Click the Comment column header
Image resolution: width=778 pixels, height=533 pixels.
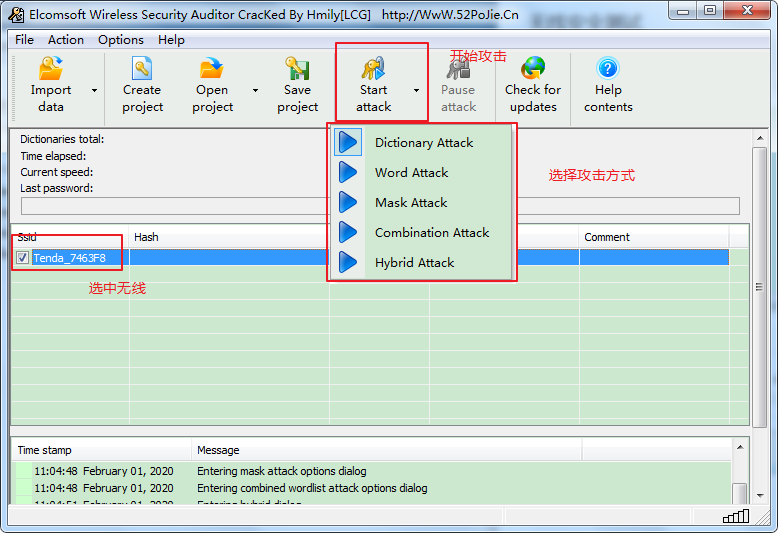(653, 237)
